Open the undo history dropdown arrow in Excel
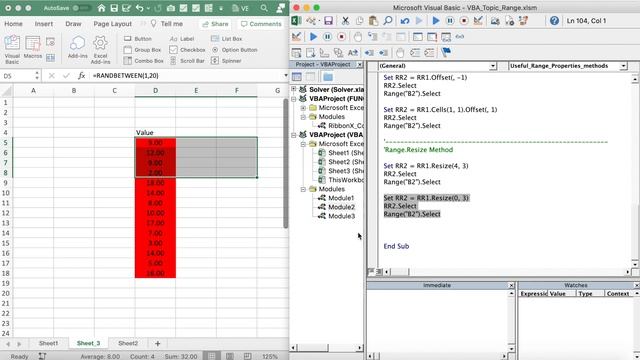Viewport: 640px width, 360px height. point(149,8)
